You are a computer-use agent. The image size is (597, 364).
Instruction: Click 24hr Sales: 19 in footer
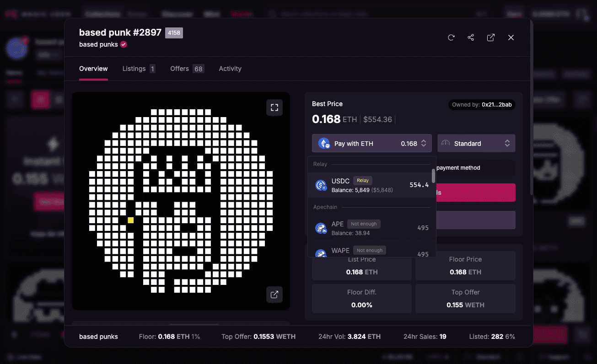click(x=425, y=337)
